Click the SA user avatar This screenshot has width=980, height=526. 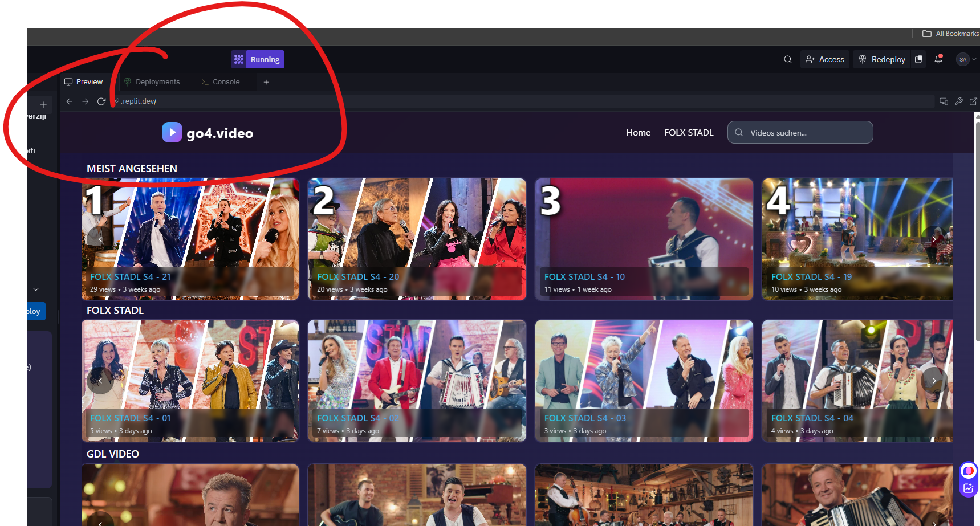click(x=963, y=59)
